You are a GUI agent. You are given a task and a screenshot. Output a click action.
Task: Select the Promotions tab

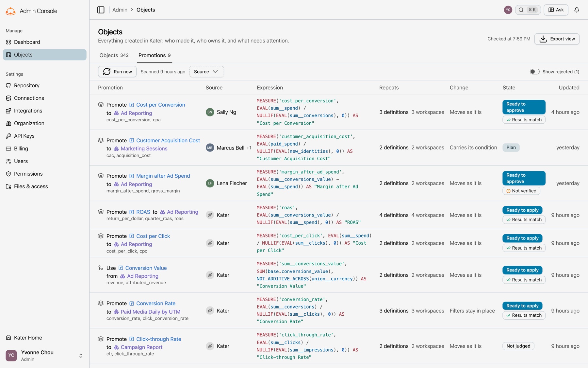tap(155, 55)
